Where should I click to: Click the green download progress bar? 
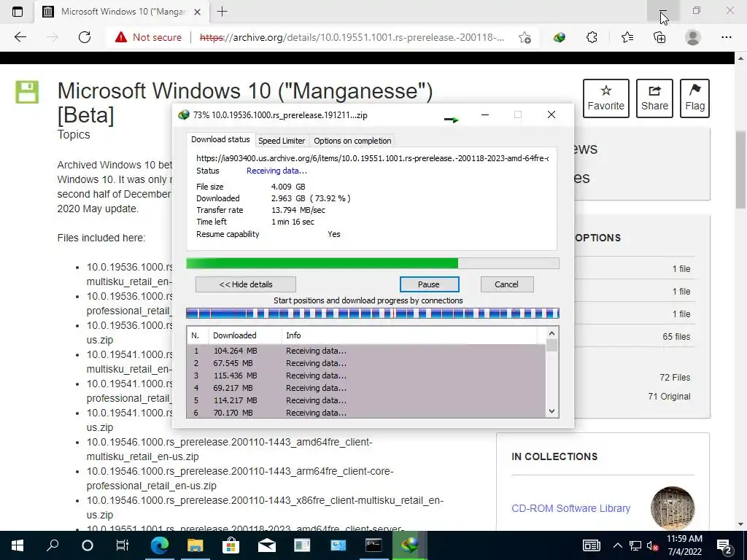pos(373,263)
